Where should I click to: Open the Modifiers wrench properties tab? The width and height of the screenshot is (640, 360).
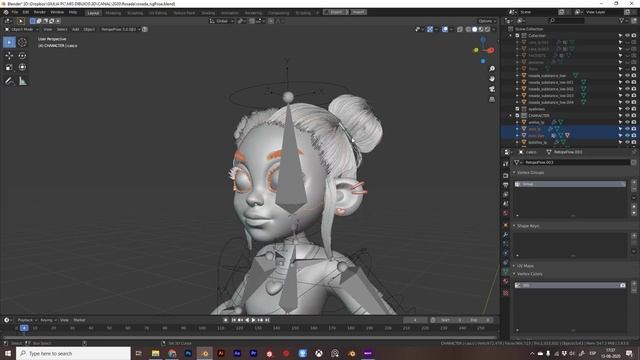[506, 235]
